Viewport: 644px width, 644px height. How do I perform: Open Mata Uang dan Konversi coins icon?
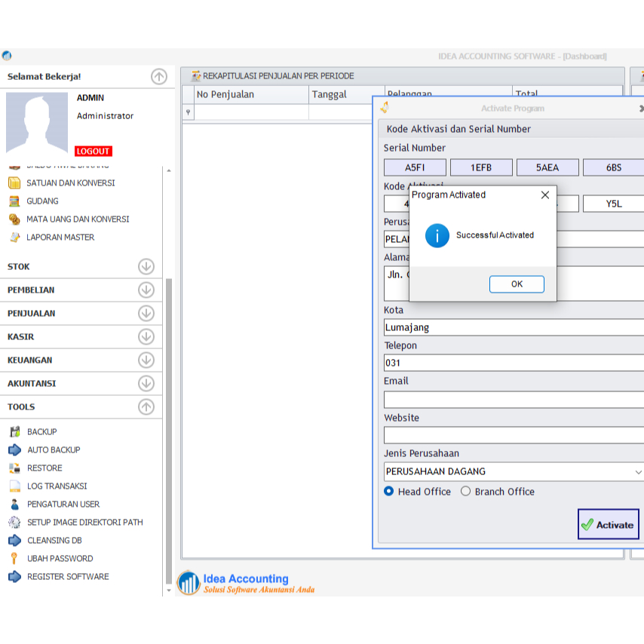pos(14,219)
